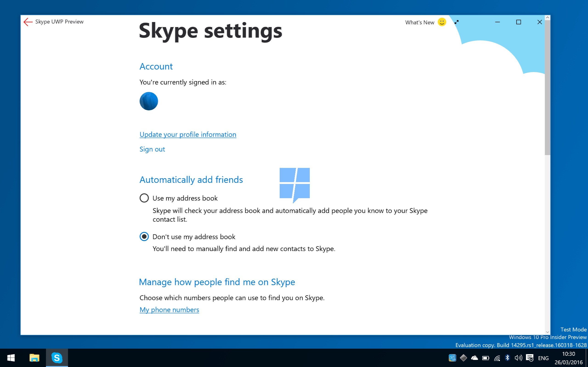Click the blue profile avatar picture
This screenshot has height=367, width=588.
click(149, 101)
